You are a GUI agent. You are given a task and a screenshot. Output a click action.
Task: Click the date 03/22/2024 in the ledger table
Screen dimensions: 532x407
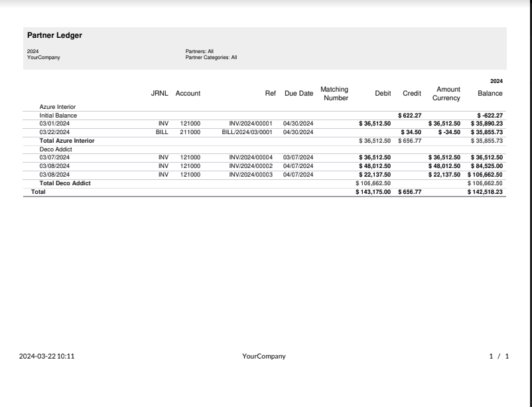pos(54,132)
